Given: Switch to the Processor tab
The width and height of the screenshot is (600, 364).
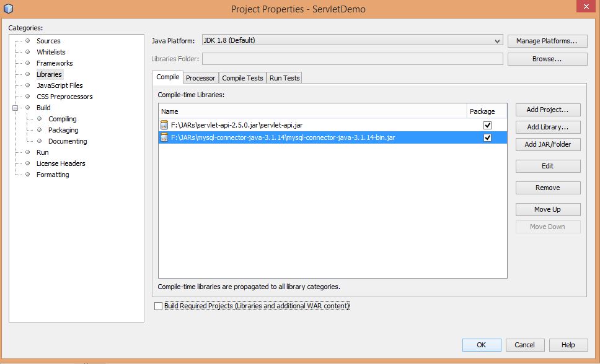Looking at the screenshot, I should 200,77.
